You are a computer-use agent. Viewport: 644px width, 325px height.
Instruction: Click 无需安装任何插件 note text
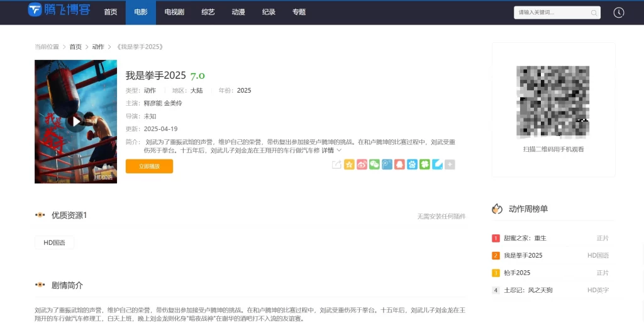441,217
